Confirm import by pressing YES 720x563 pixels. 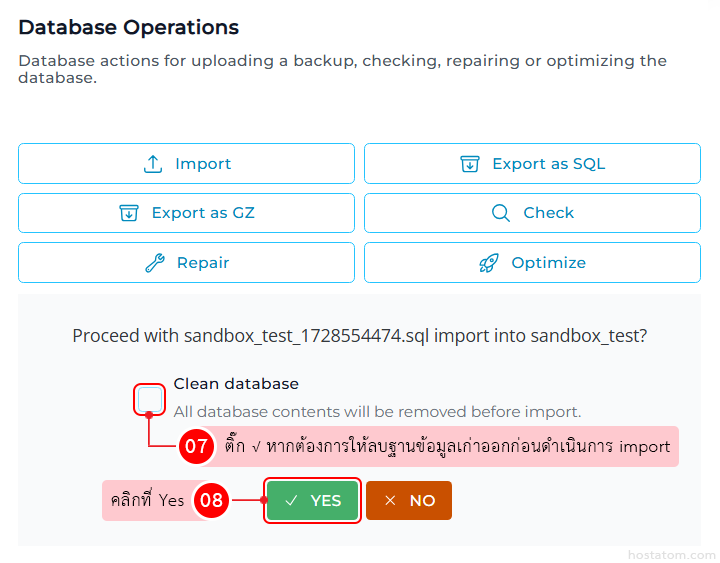[x=313, y=501]
